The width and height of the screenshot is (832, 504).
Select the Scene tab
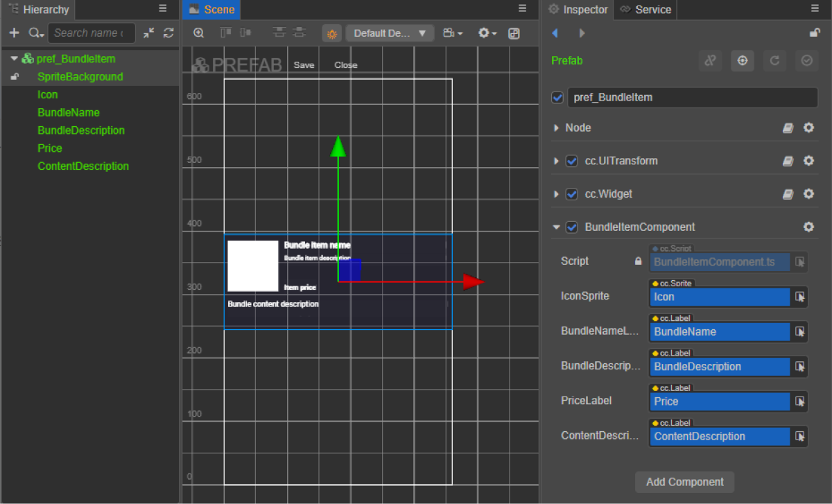[x=212, y=10]
